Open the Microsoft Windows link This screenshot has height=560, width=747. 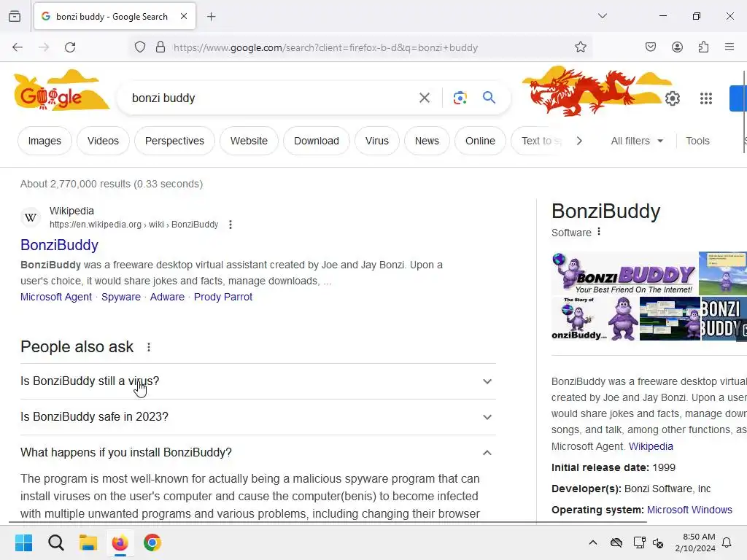[x=689, y=510]
